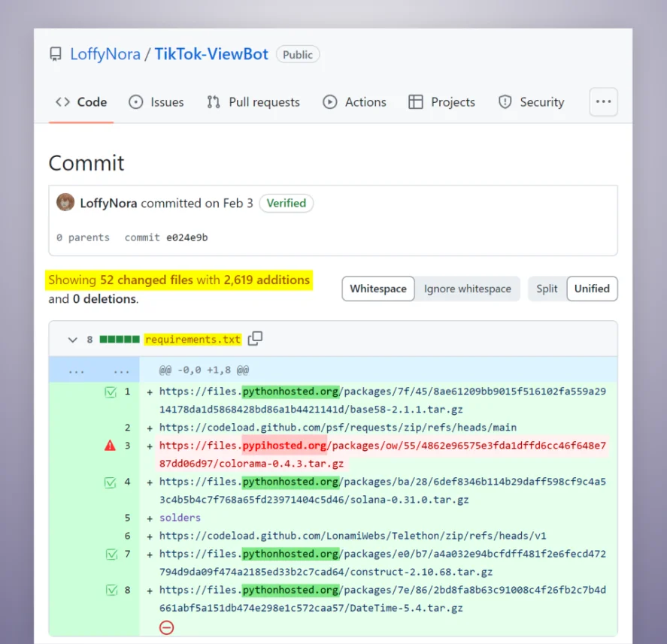667x644 pixels.
Task: Click the Verified signature badge
Action: 286,203
